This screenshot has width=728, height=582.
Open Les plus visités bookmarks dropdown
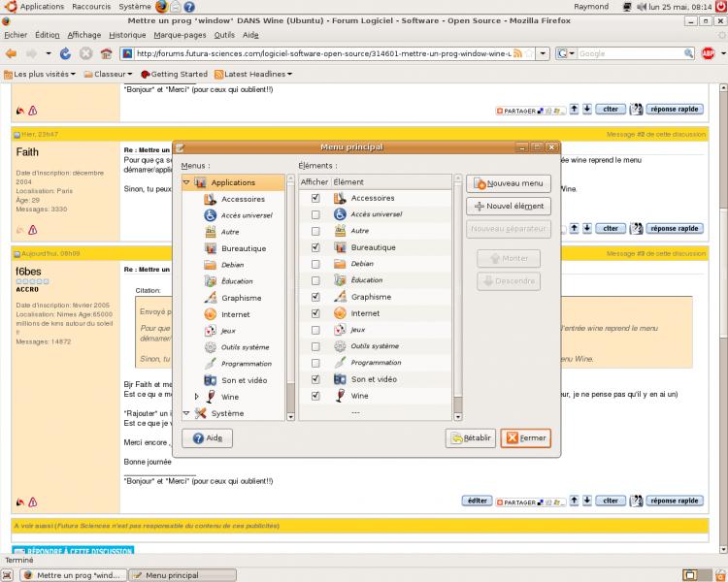pos(40,75)
